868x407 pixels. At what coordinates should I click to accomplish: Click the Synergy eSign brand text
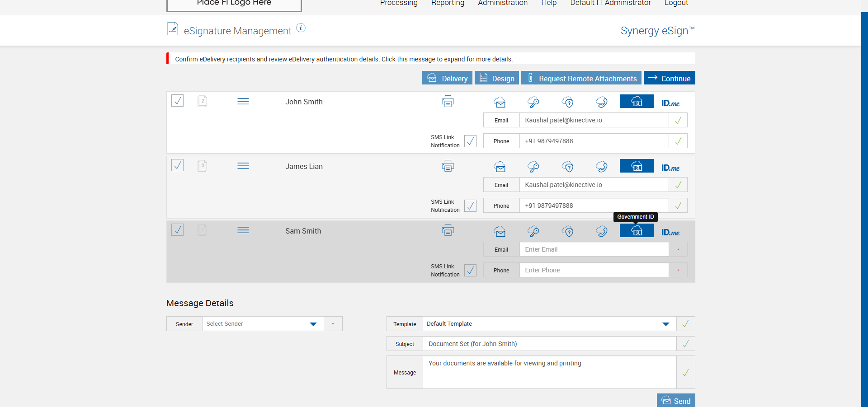coord(657,31)
